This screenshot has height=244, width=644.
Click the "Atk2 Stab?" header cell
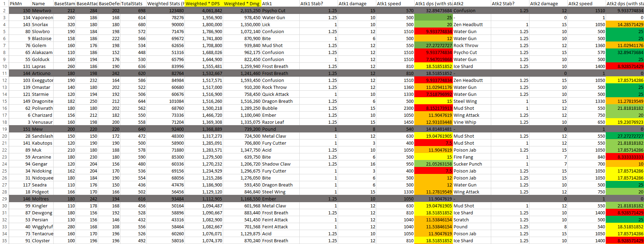pos(510,3)
